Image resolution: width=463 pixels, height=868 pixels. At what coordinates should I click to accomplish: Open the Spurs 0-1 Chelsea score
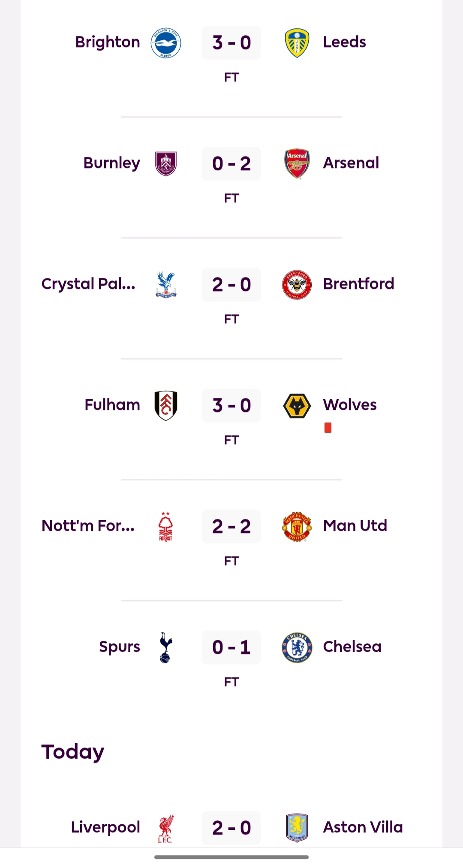pos(231,648)
